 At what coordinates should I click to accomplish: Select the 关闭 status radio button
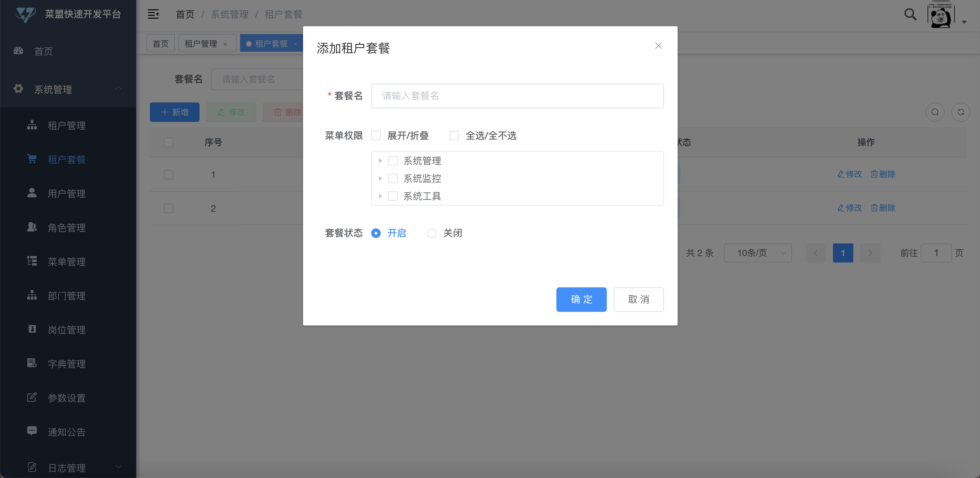(x=431, y=233)
